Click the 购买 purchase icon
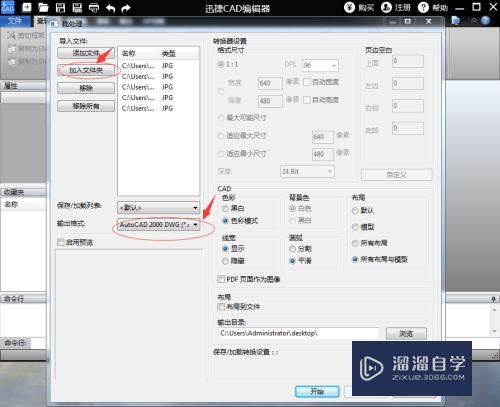Viewport: 500px width, 407px height. click(x=349, y=7)
